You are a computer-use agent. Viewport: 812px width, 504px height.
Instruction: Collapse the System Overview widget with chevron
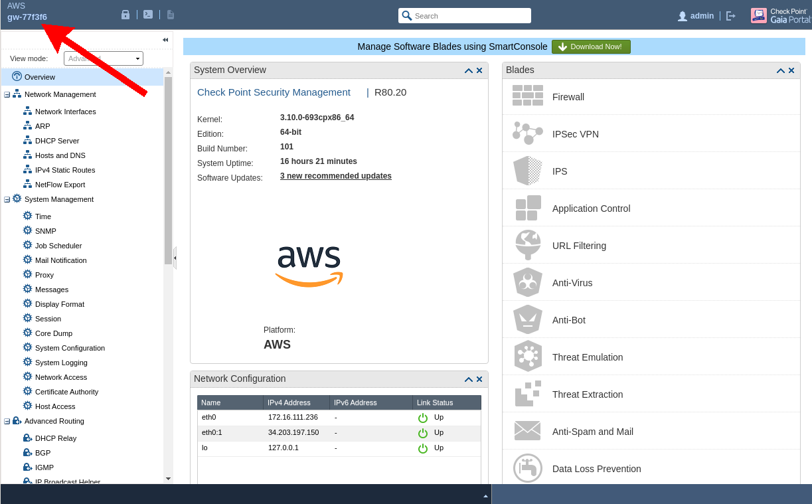coord(469,70)
